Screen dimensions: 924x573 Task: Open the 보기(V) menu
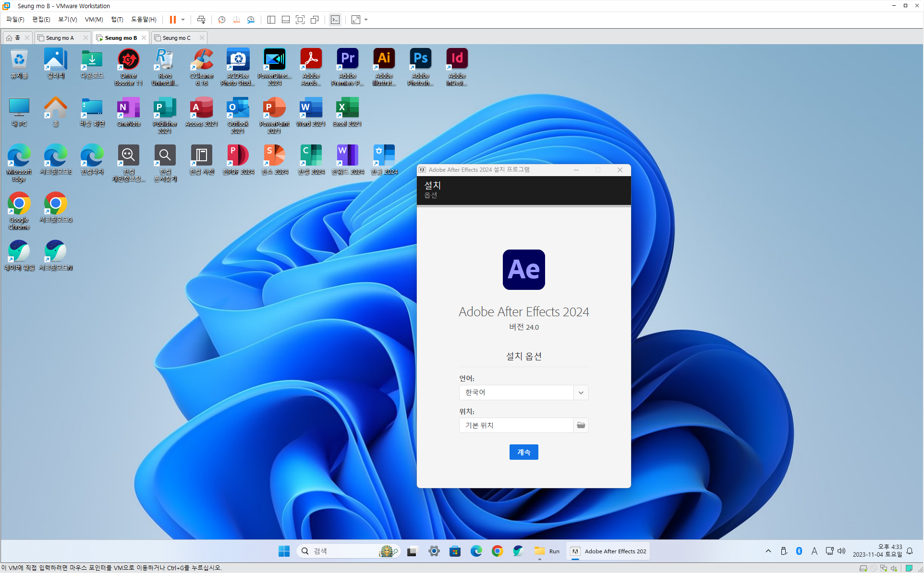coord(67,20)
